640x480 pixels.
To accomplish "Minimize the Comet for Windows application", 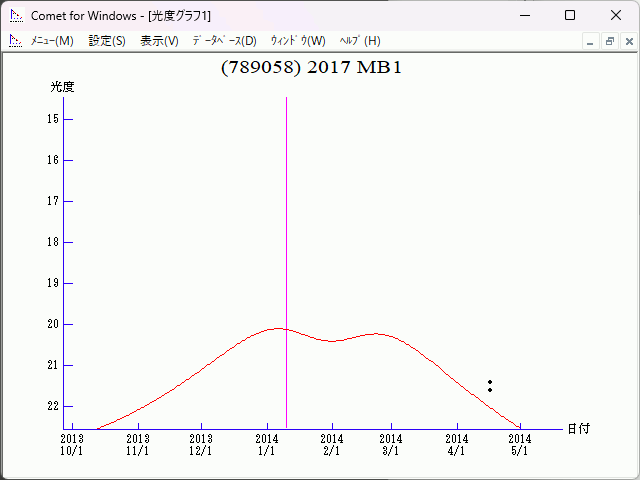I will pos(523,15).
